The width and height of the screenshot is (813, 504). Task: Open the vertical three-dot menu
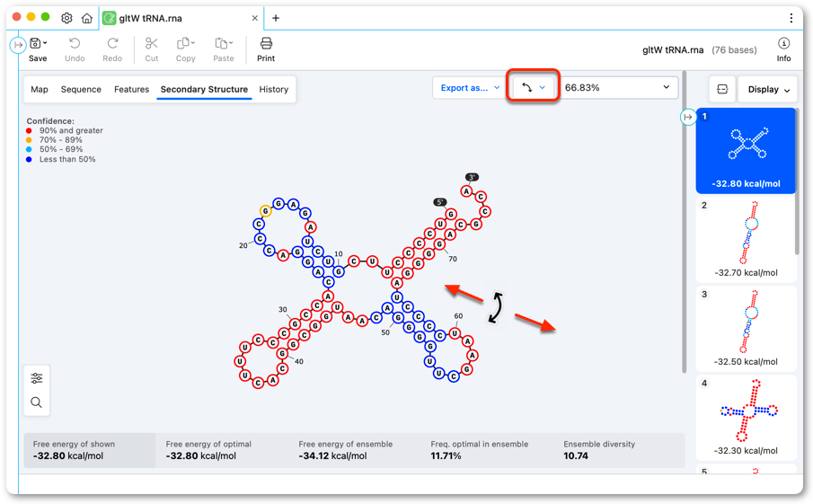(x=791, y=18)
